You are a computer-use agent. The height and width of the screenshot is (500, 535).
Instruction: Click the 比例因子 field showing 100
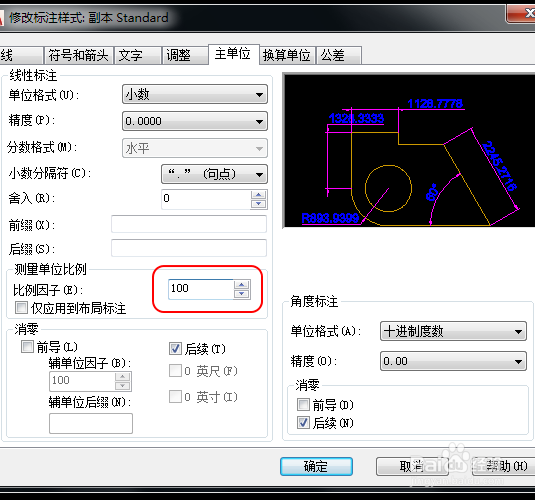(201, 289)
